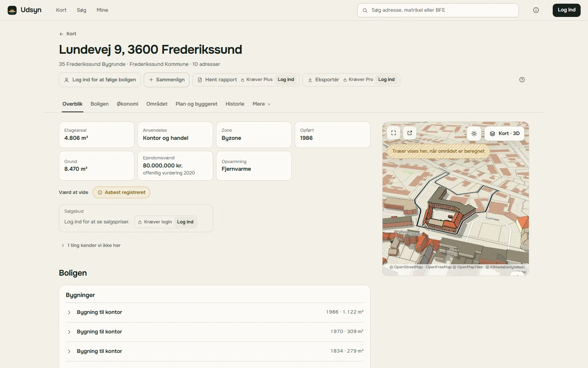Open Søg in top navigation
This screenshot has width=588, height=368.
[82, 10]
